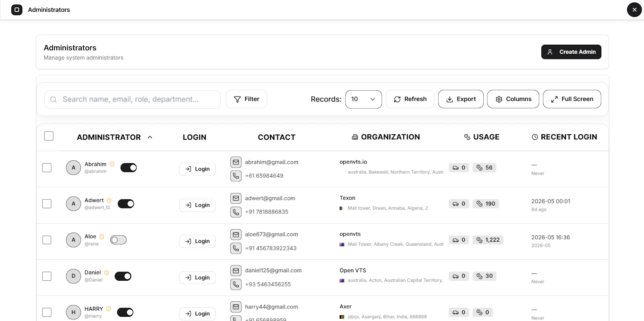644x321 pixels.
Task: Enable the Aloe account toggle
Action: [x=118, y=240]
